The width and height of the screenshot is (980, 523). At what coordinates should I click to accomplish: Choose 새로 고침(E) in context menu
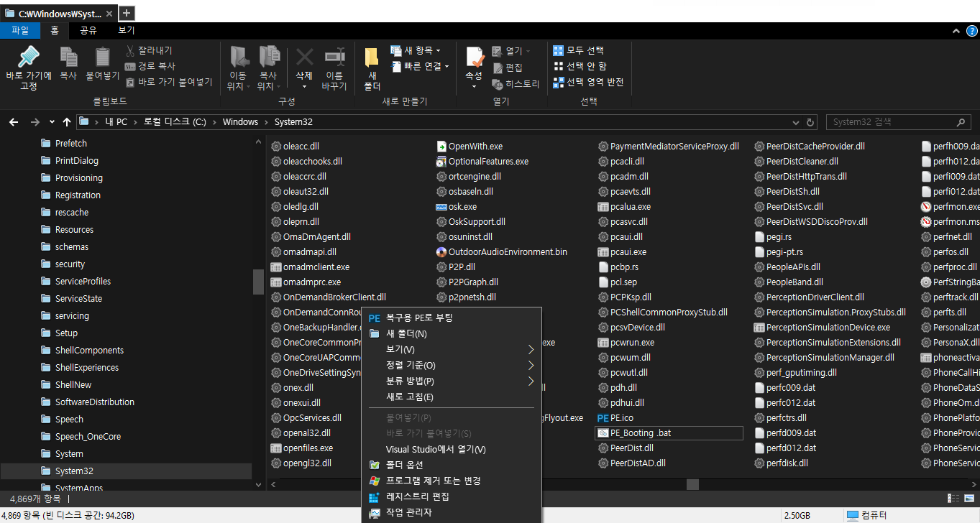tap(451, 397)
